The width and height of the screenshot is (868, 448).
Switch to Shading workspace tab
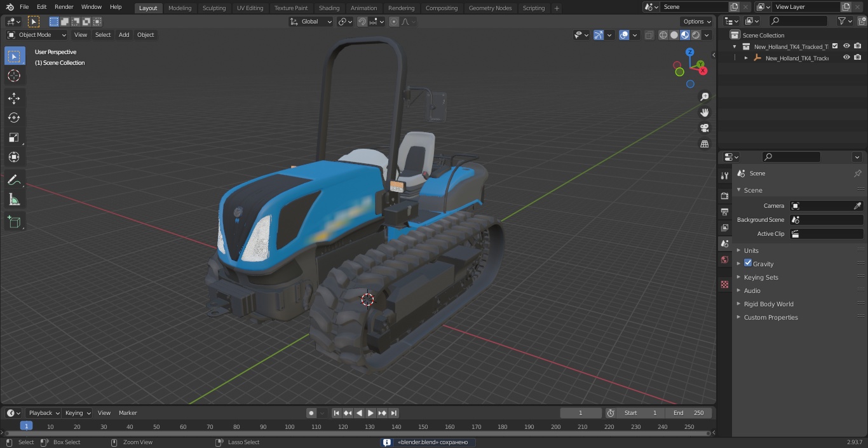coord(329,8)
